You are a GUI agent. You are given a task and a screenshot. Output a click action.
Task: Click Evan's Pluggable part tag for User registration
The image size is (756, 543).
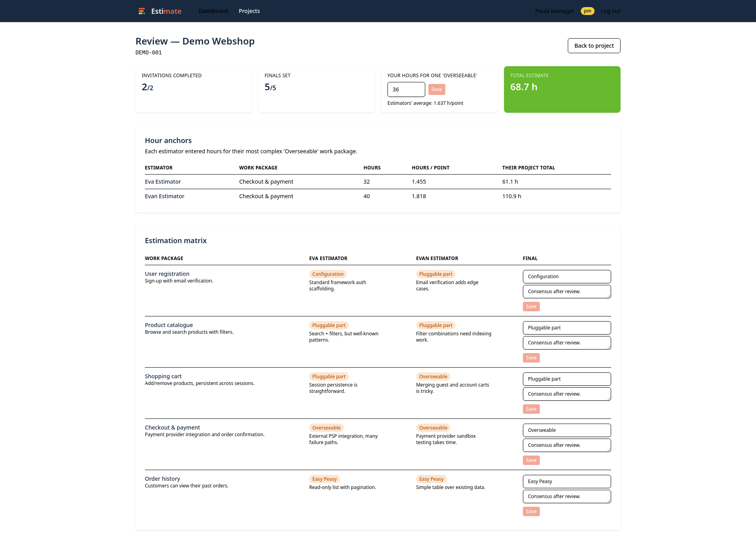(435, 274)
